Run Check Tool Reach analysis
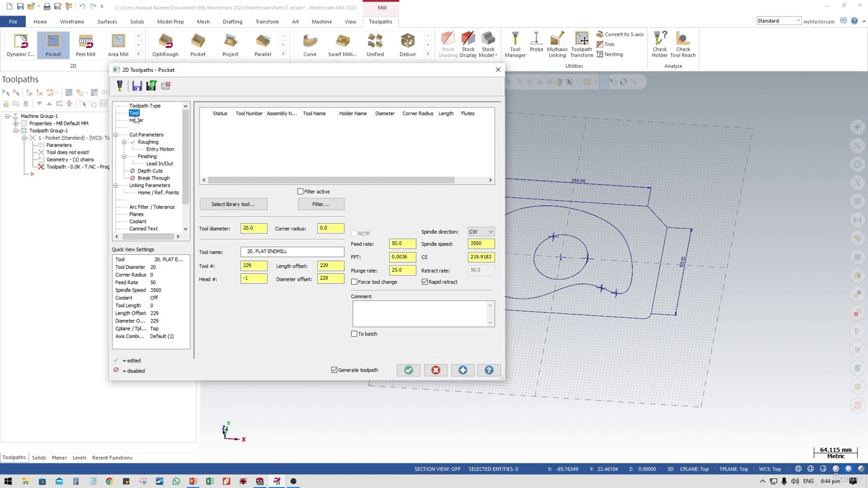Viewport: 868px width, 488px height. (683, 45)
